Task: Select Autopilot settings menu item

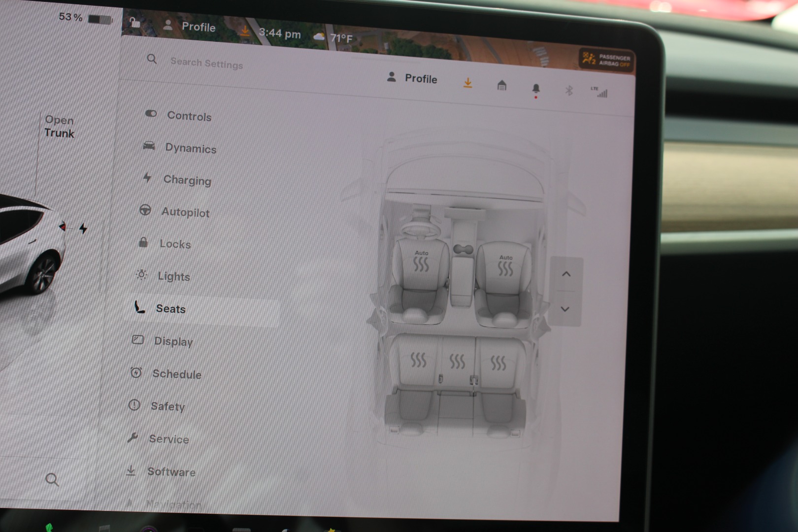Action: click(x=185, y=212)
